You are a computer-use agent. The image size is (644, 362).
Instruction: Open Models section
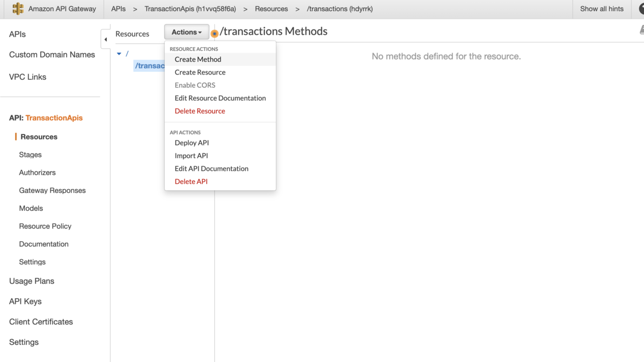[31, 208]
